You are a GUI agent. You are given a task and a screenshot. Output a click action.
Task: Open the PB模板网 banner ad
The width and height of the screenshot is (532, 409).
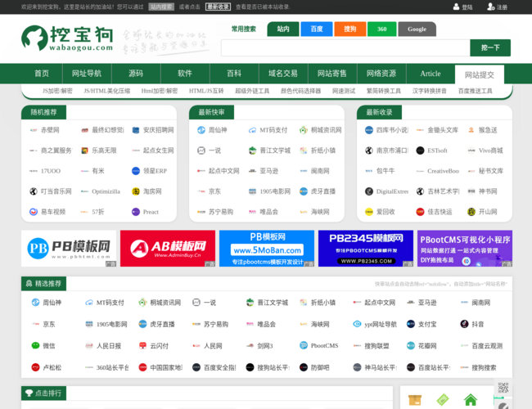(69, 248)
